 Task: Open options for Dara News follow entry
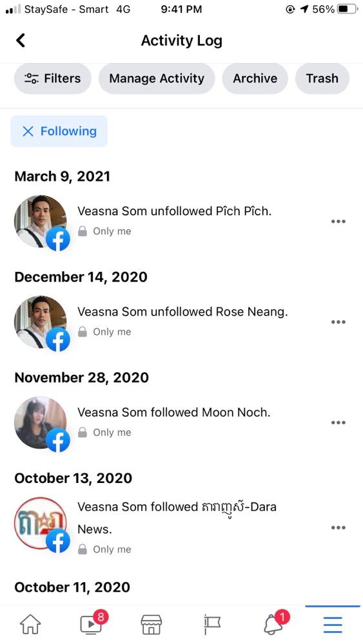[x=338, y=528]
